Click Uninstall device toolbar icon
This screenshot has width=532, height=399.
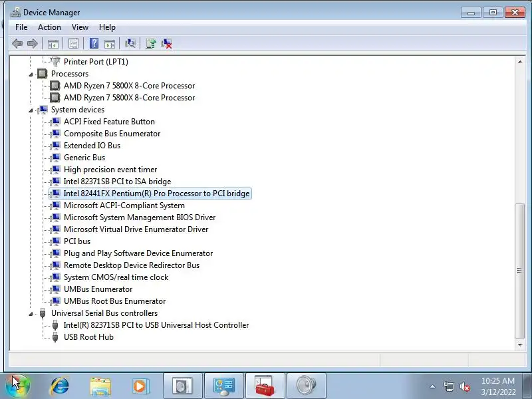(166, 43)
